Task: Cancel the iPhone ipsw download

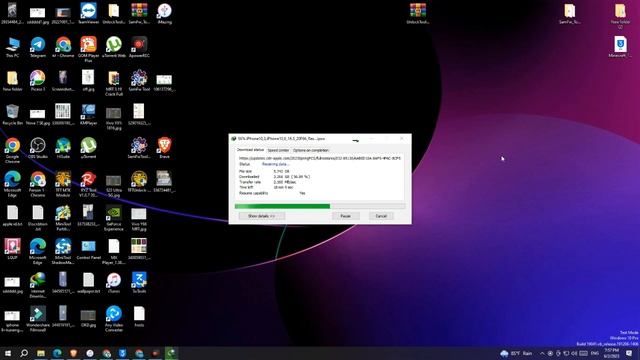Action: [x=381, y=216]
